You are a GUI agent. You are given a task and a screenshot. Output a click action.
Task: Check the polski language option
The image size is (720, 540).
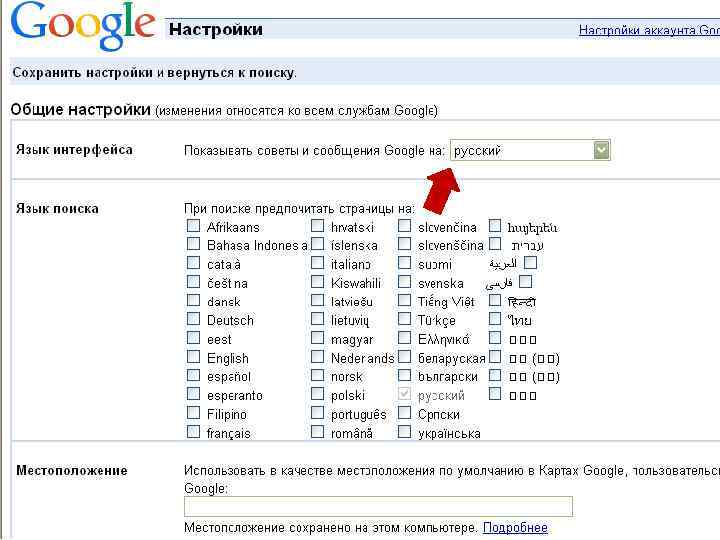coord(317,394)
